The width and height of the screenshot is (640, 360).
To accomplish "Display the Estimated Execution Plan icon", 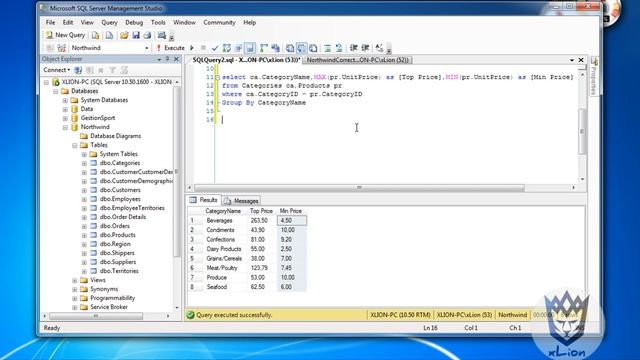I will click(227, 48).
